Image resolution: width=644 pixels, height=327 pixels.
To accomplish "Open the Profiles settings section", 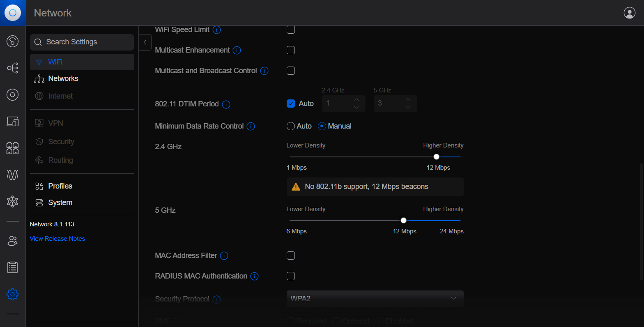I will click(x=82, y=186).
